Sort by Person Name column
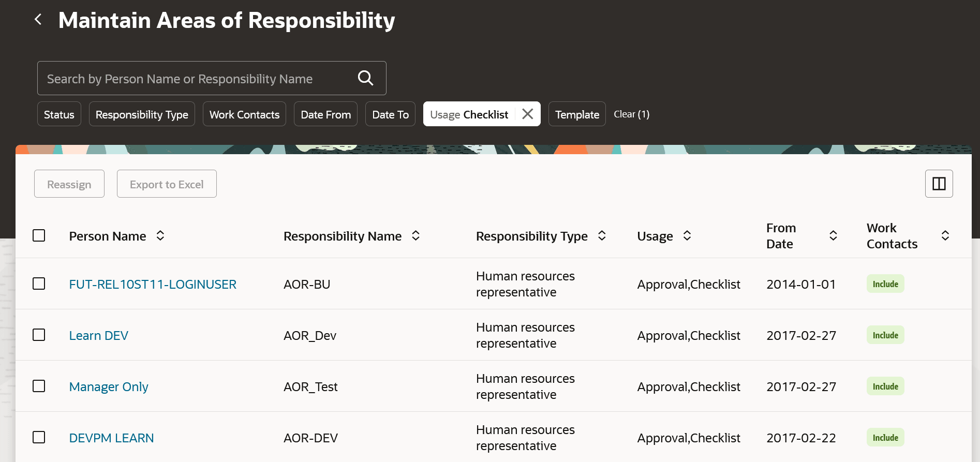The image size is (980, 462). click(x=160, y=236)
